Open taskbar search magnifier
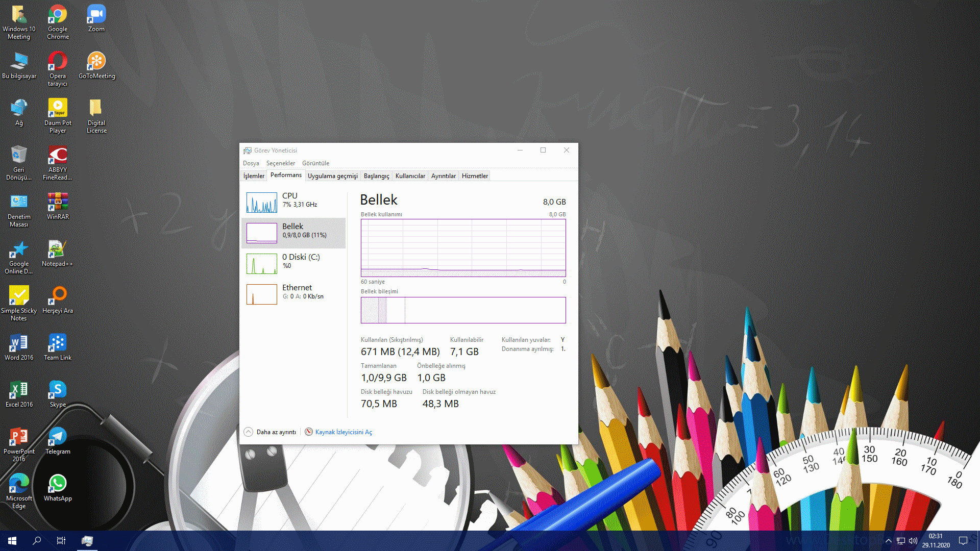This screenshot has height=551, width=980. click(x=37, y=541)
